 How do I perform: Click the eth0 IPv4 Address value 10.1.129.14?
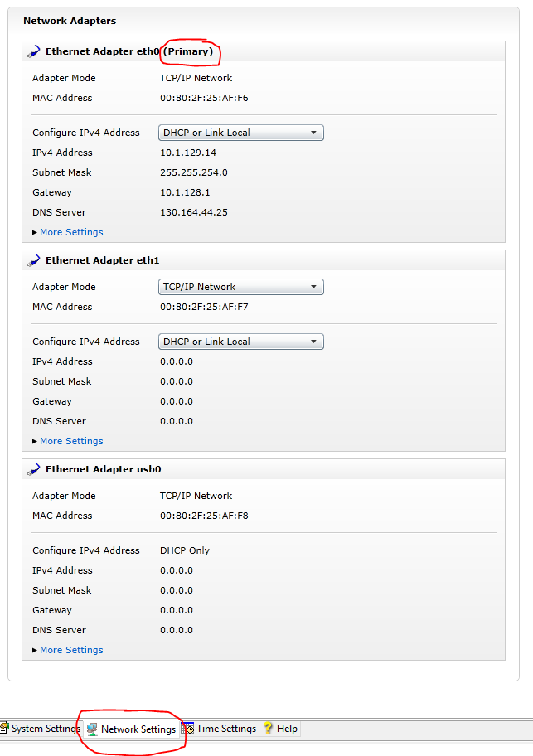(188, 153)
